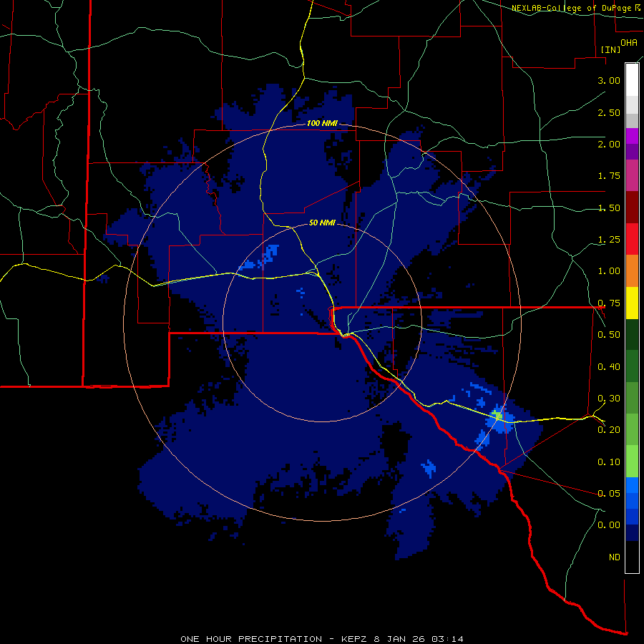Click the [IN] units label

tap(610, 49)
